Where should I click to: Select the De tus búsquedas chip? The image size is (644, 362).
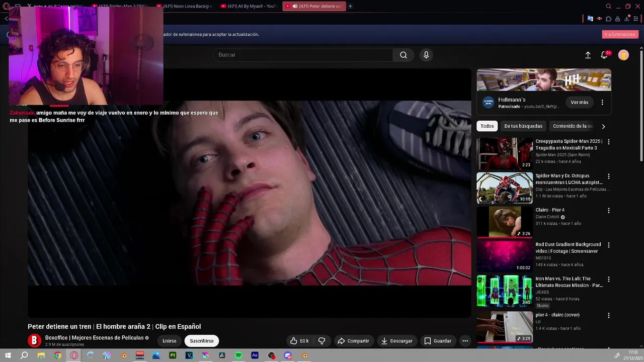tap(523, 126)
